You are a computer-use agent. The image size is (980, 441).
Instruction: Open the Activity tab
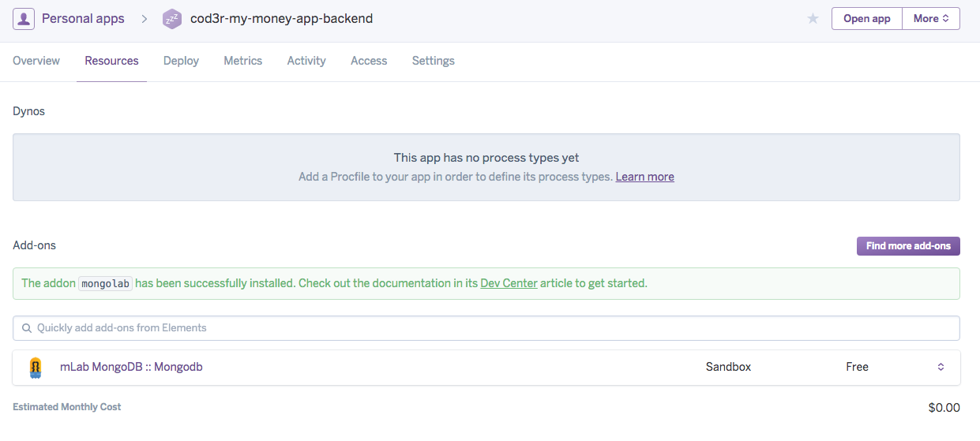pyautogui.click(x=306, y=61)
